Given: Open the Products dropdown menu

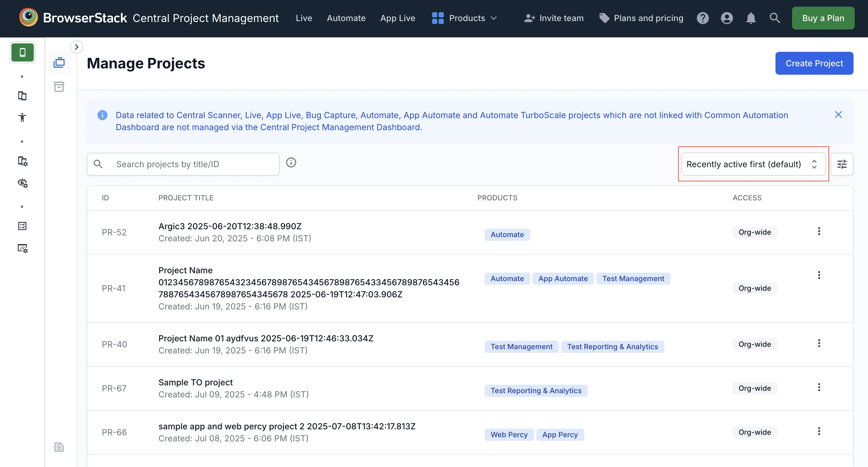Looking at the screenshot, I should (464, 18).
